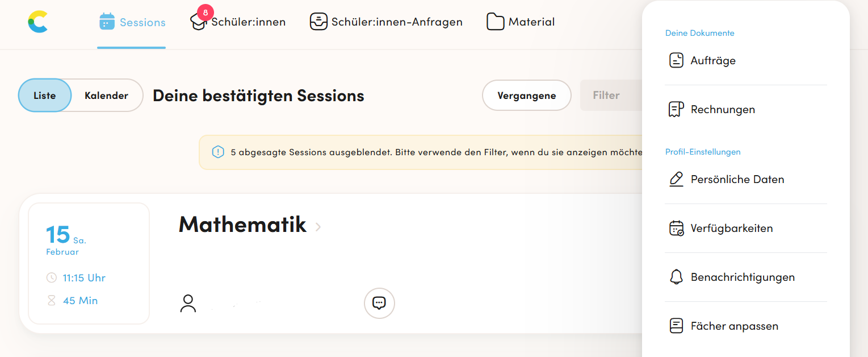Image resolution: width=868 pixels, height=357 pixels.
Task: Click the Rechnungen receipt icon
Action: (676, 109)
